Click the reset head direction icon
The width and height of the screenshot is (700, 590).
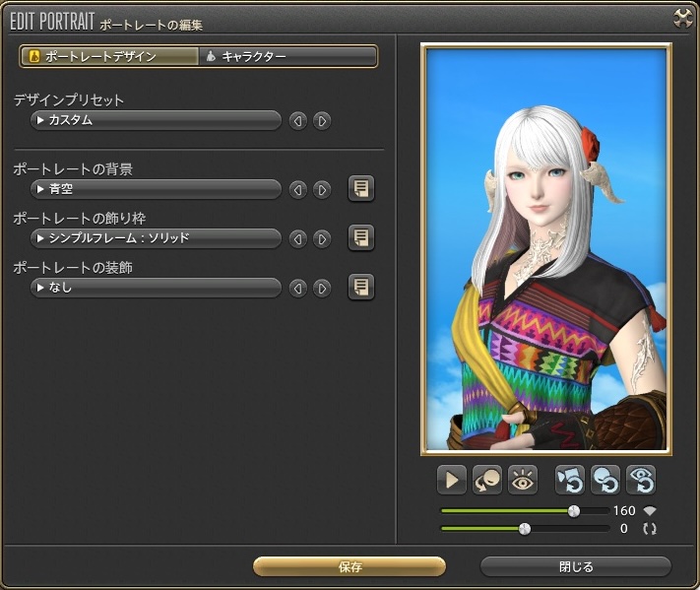605,480
